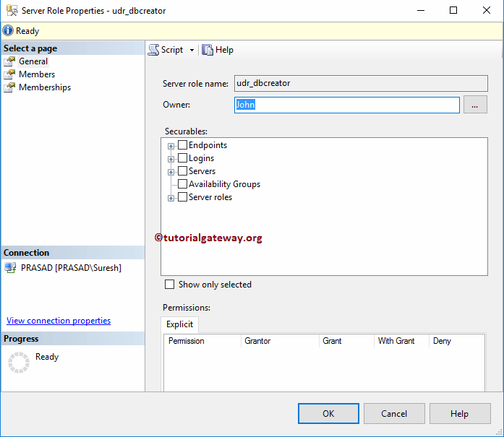Maximize the Server Role Properties window
This screenshot has width=504, height=437.
[x=453, y=10]
